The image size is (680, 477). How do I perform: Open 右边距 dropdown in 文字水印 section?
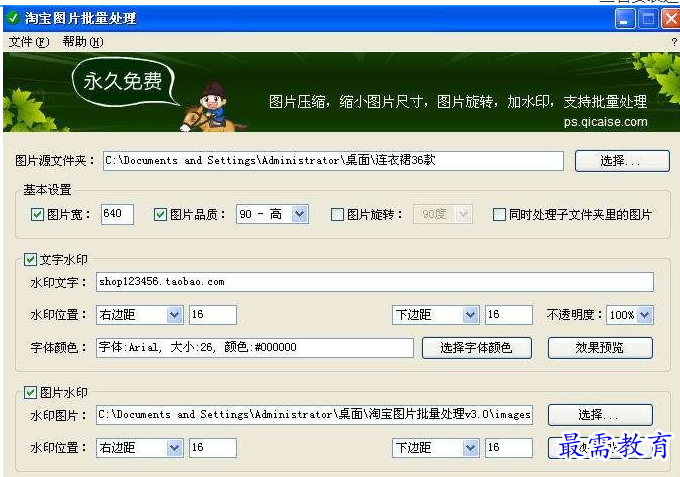click(x=140, y=315)
